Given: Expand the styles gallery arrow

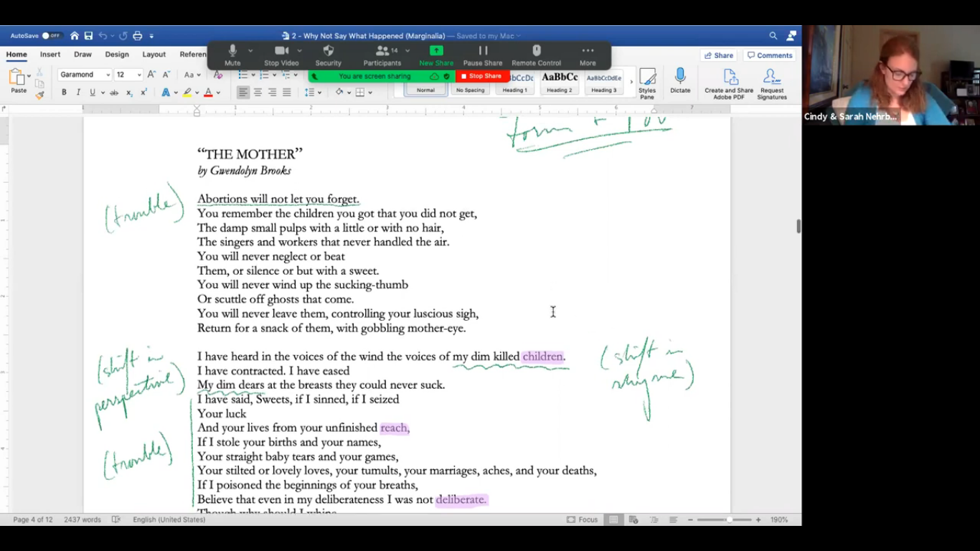Looking at the screenshot, I should point(631,83).
